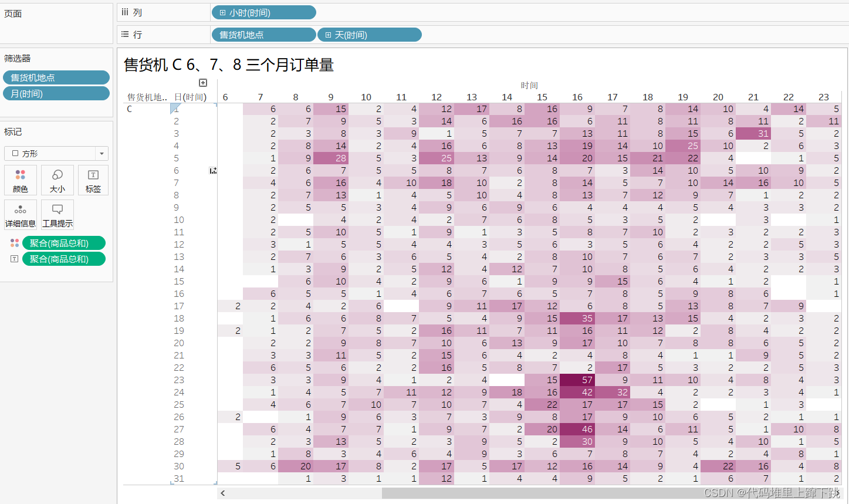Click the 售货机地点 row label C
This screenshot has height=504, width=849.
pyautogui.click(x=130, y=109)
